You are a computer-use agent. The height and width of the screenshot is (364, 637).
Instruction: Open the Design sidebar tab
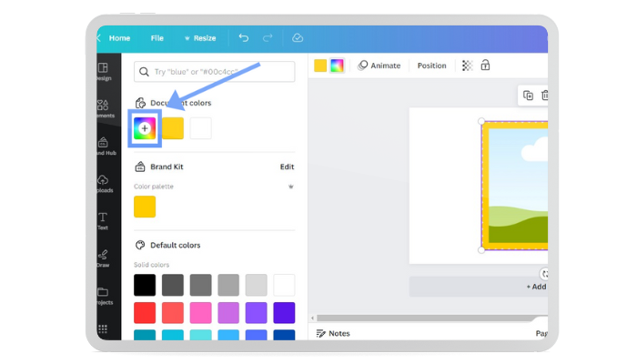point(103,72)
